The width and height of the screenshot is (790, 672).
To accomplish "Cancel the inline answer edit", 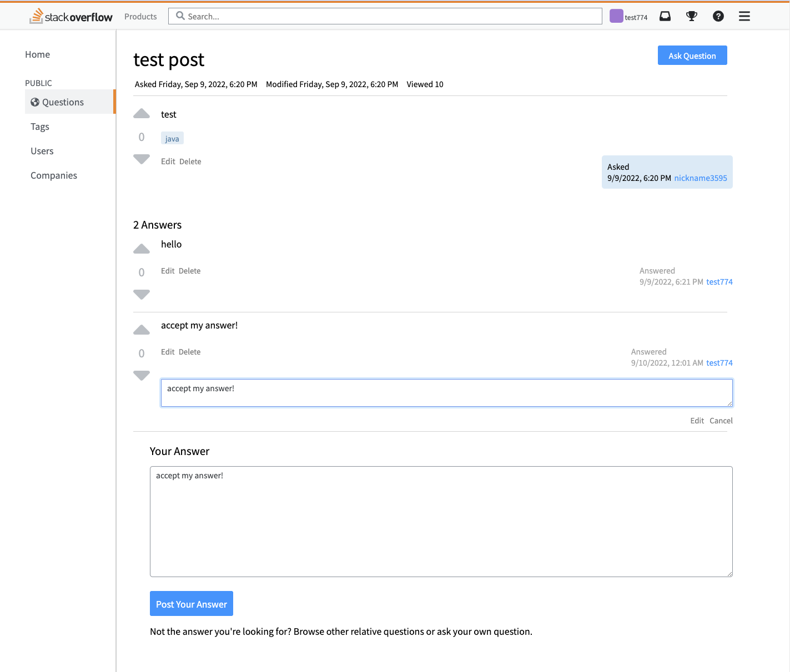I will pos(721,421).
